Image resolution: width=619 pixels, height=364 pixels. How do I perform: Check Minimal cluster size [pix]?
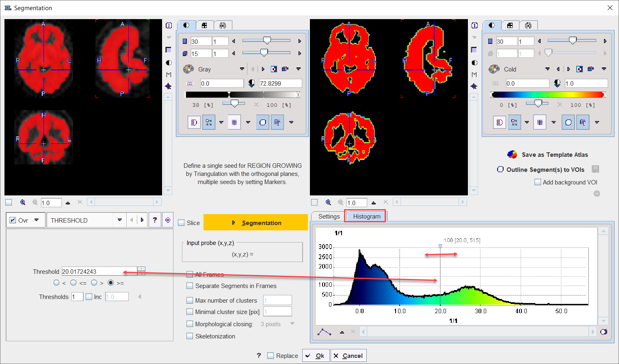click(x=190, y=312)
